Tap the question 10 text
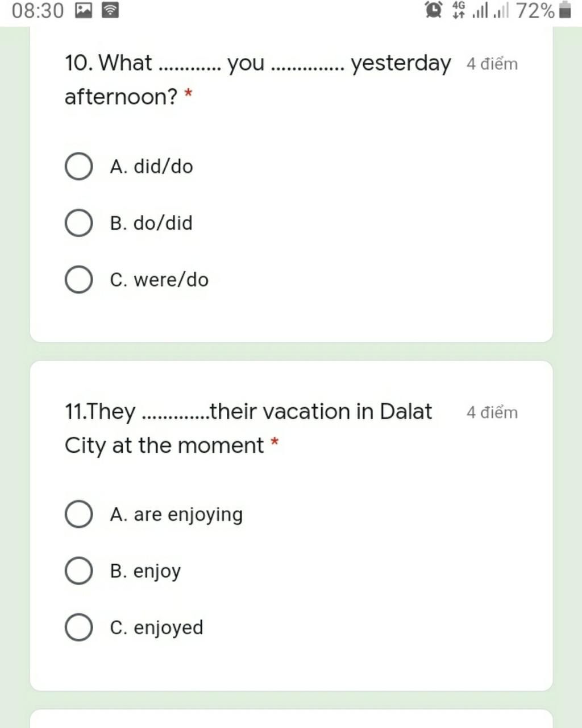 (257, 80)
